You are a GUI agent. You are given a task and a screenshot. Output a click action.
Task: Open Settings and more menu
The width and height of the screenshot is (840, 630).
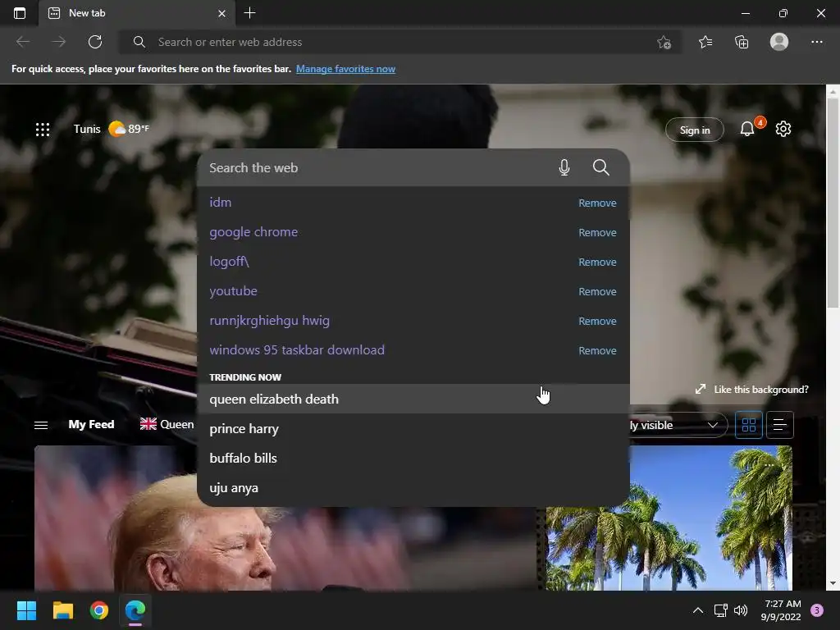[816, 42]
